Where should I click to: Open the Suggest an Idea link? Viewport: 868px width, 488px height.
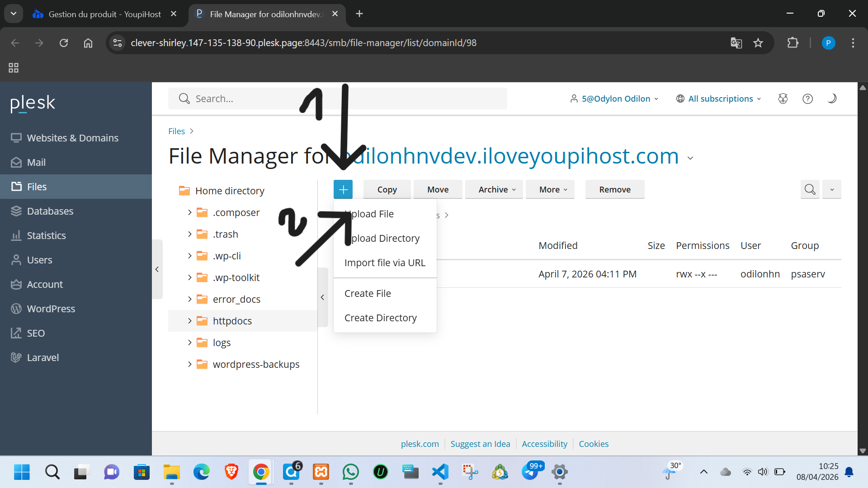[x=480, y=444]
